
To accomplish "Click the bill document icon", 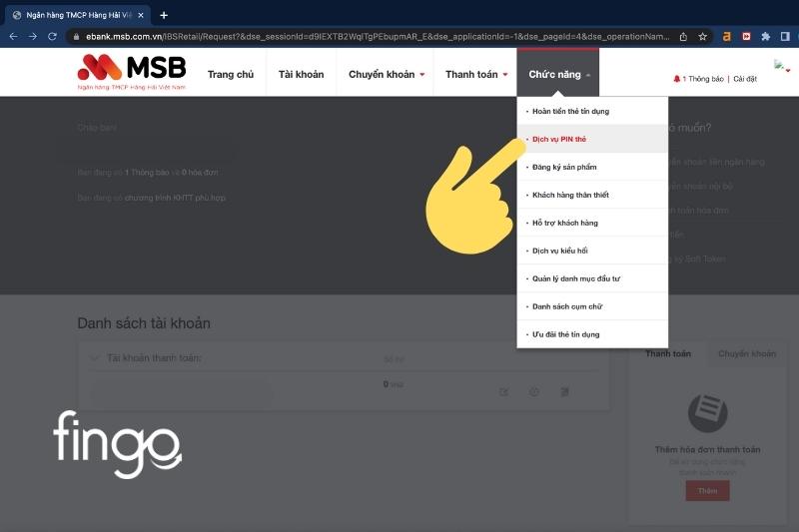I will click(708, 413).
